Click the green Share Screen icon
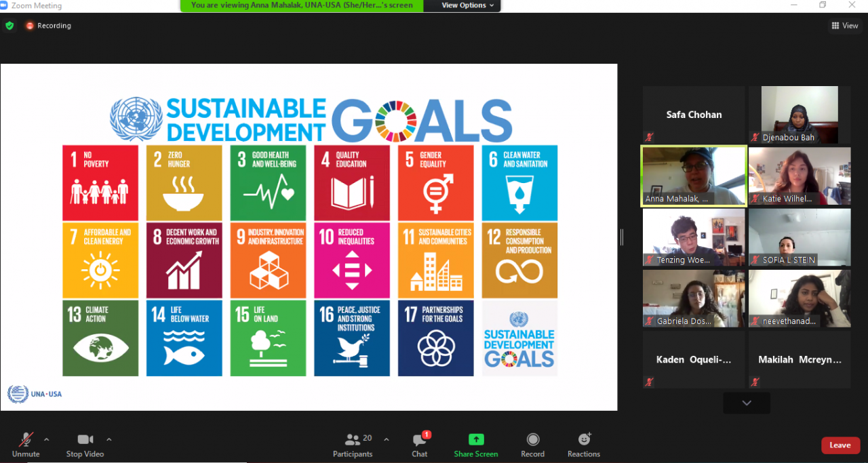The height and width of the screenshot is (463, 868). (x=476, y=439)
